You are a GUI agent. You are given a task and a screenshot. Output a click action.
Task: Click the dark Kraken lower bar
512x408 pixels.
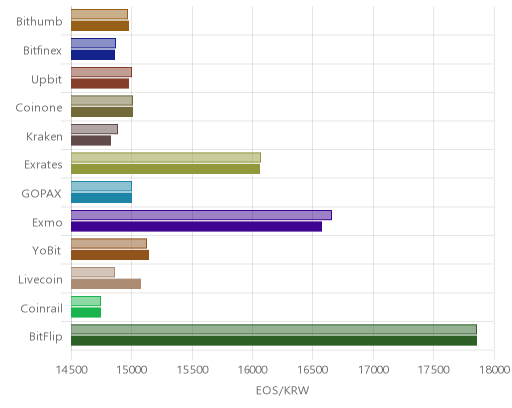click(x=91, y=141)
